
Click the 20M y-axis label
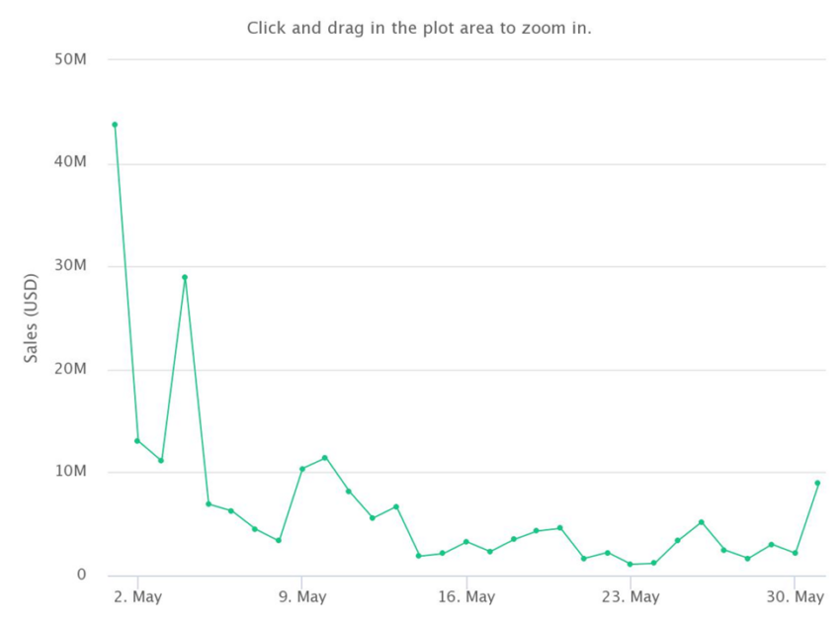[x=70, y=369]
